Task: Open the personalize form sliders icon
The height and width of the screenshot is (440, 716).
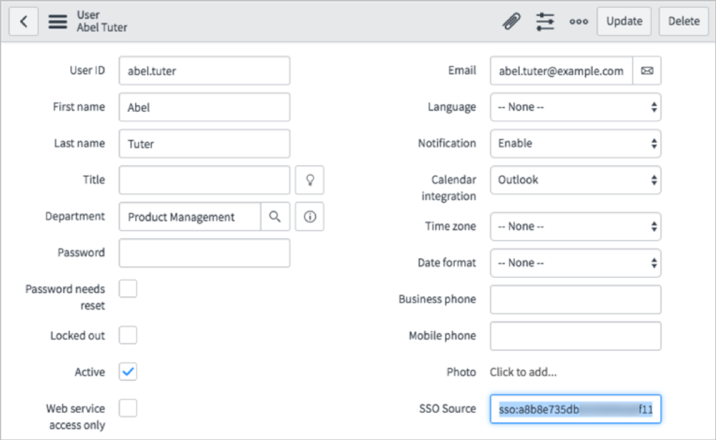Action: click(545, 21)
